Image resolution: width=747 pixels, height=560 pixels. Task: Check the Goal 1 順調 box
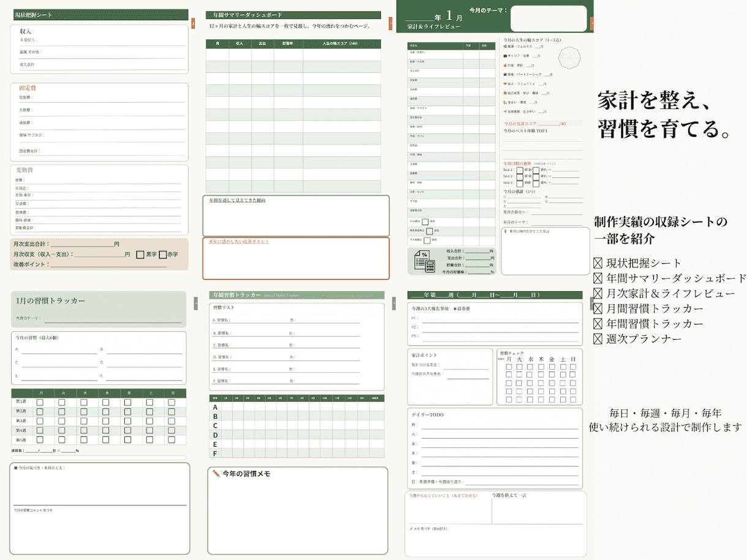[520, 169]
